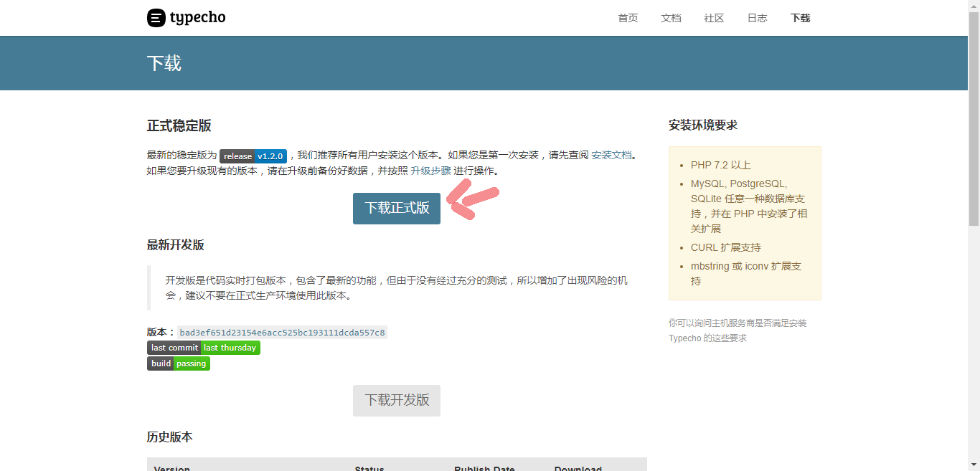The image size is (980, 471).
Task: Click the 历史版本 heading
Action: click(170, 437)
